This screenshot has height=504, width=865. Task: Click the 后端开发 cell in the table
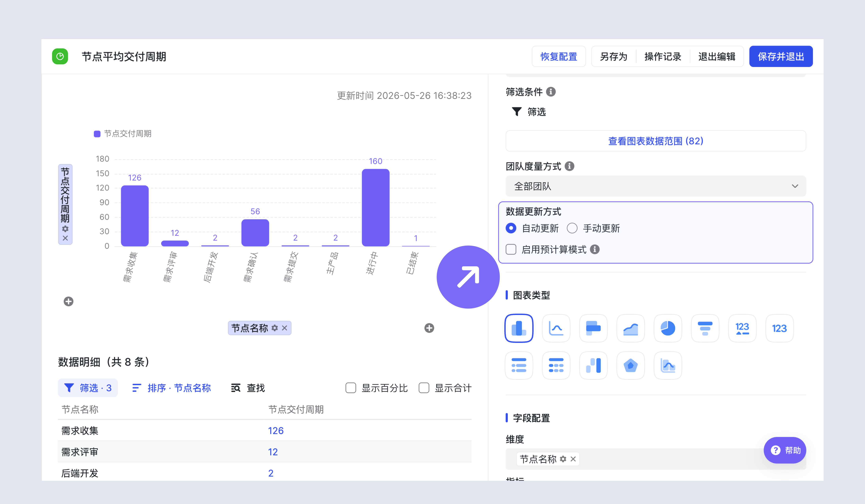tap(80, 473)
